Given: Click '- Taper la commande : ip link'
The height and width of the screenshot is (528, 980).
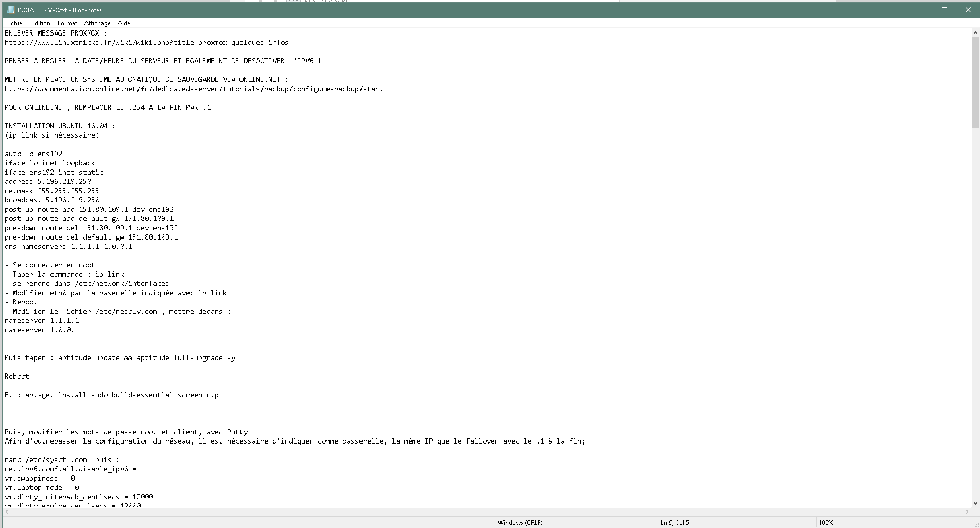Looking at the screenshot, I should click(x=64, y=275).
